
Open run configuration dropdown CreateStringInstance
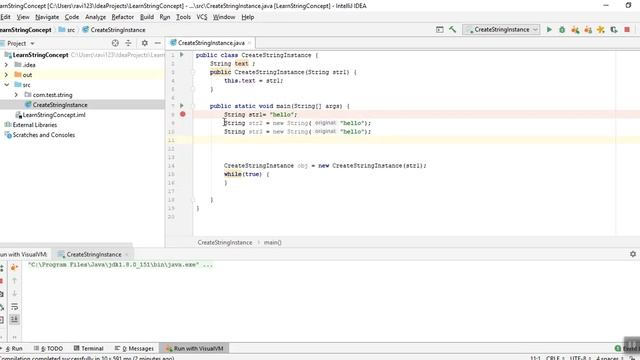click(x=502, y=29)
